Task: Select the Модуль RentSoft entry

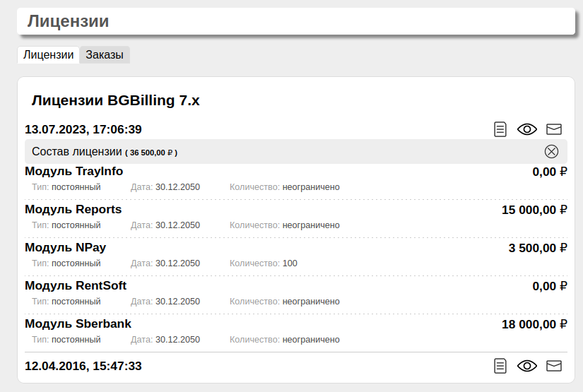Action: 76,285
